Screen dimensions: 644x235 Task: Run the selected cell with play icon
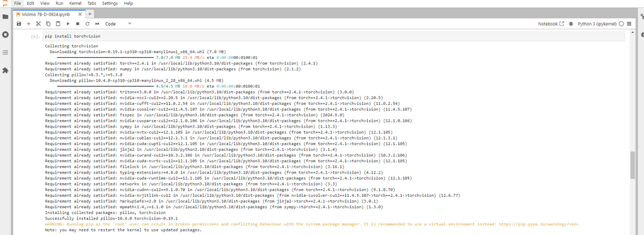tap(68, 24)
